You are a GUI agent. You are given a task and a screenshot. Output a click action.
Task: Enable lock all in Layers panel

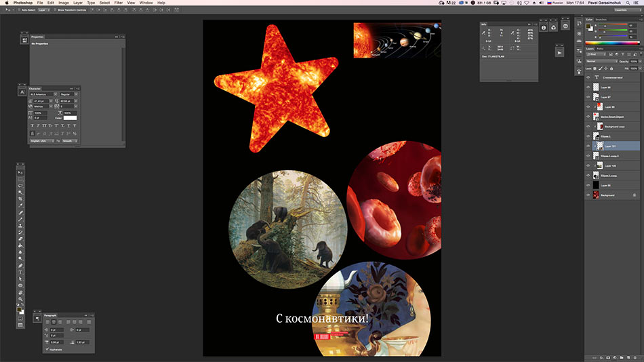[611, 68]
